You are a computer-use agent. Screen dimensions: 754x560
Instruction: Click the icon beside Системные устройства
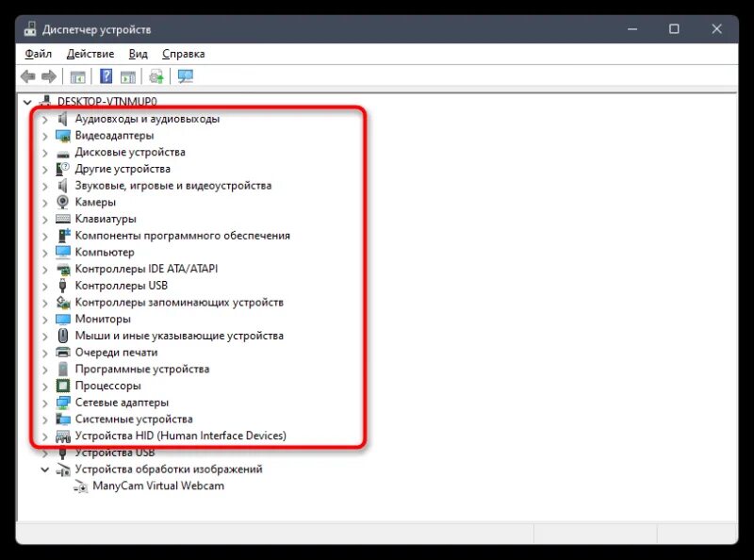pyautogui.click(x=62, y=419)
